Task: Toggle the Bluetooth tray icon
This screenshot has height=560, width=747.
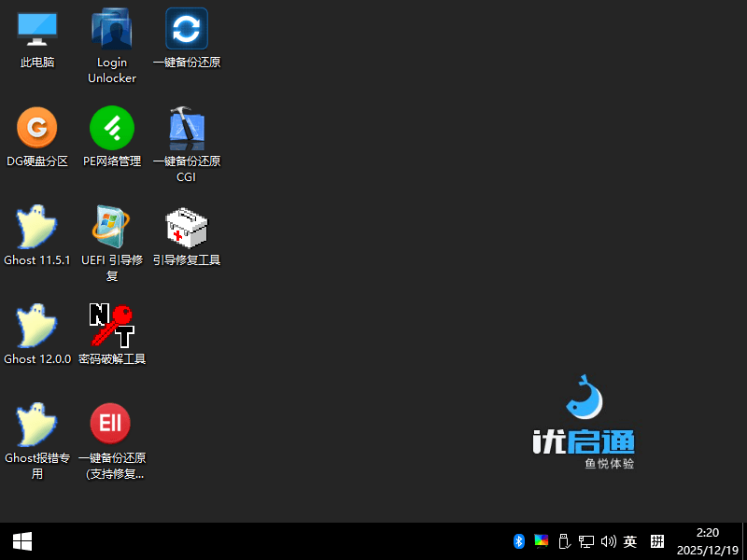Action: point(519,541)
